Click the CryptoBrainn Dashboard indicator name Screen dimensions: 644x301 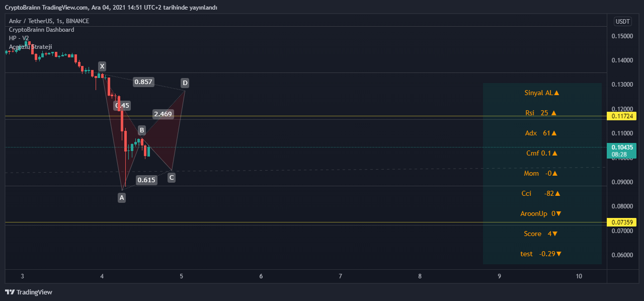pyautogui.click(x=41, y=30)
